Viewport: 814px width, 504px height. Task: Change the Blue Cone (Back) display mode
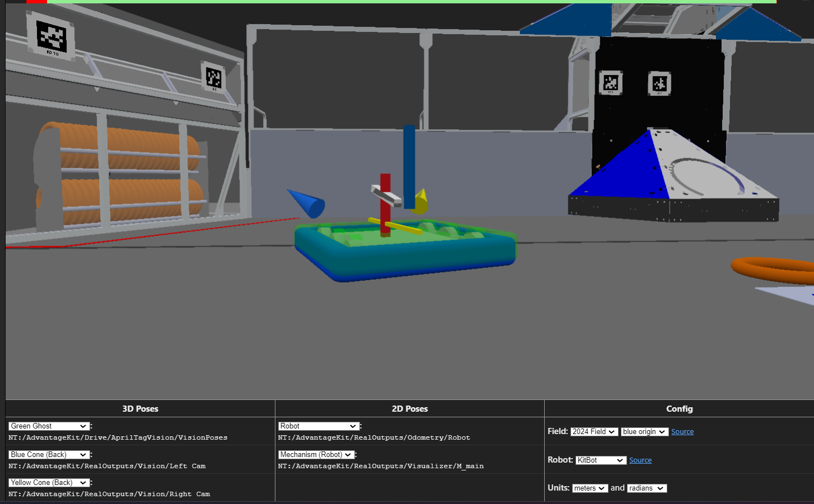click(48, 454)
